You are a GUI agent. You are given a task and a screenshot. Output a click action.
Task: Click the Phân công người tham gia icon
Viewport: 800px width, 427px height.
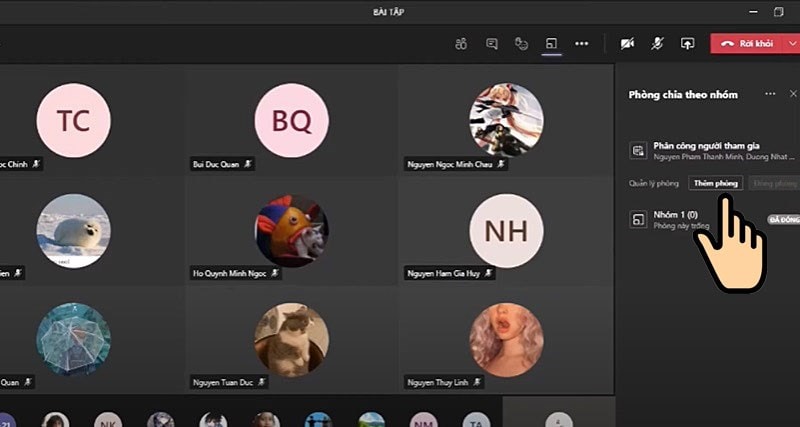[x=636, y=151]
